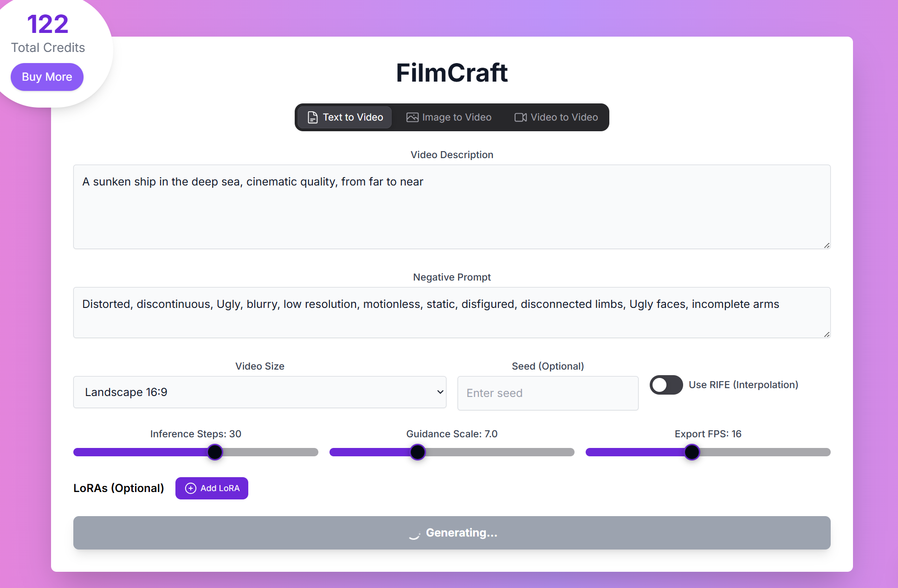Image resolution: width=898 pixels, height=588 pixels.
Task: Switch to the Image to Video tab
Action: click(449, 117)
